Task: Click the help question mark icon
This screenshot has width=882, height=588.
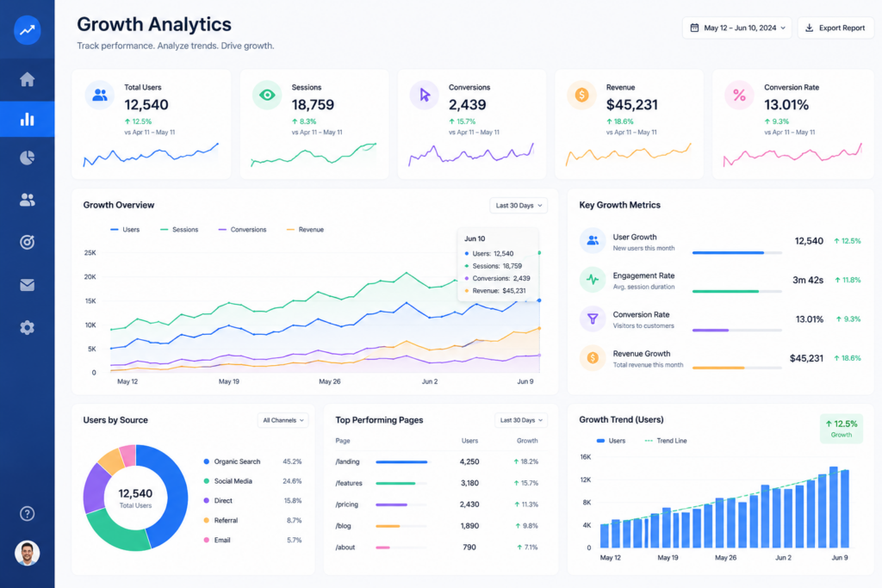Action: [27, 513]
